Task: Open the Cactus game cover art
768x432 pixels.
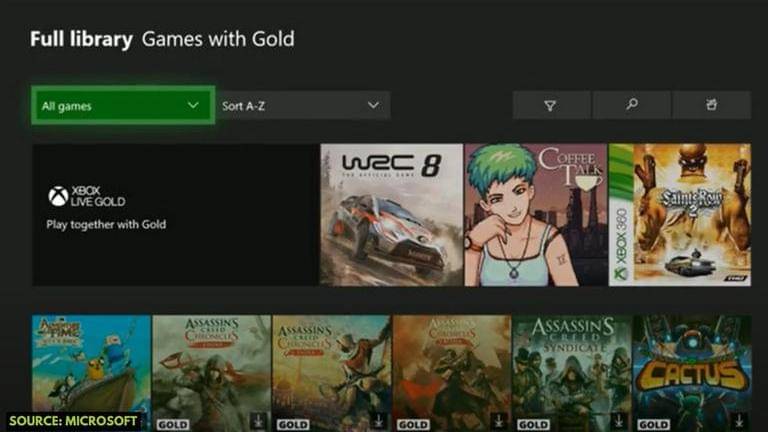Action: pyautogui.click(x=691, y=365)
